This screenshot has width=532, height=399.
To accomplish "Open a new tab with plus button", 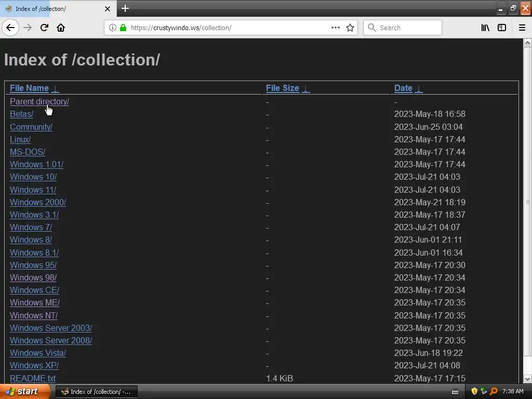I will pos(125,8).
